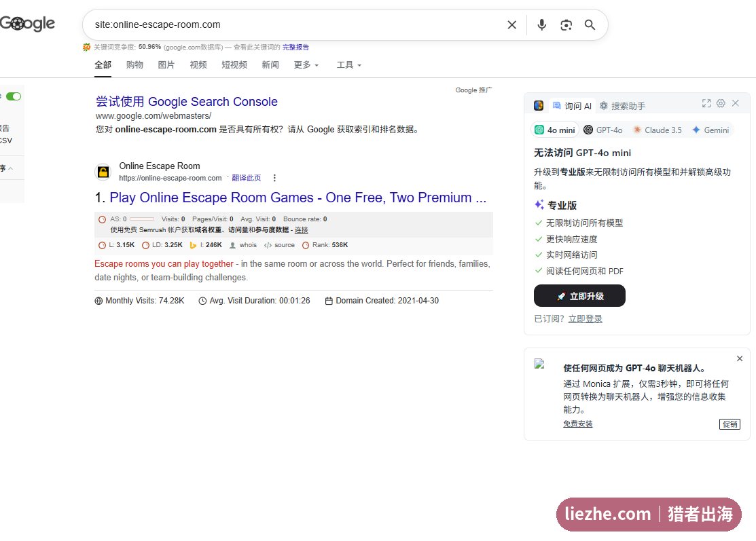
Task: Choose the Gemini model
Action: tap(710, 130)
